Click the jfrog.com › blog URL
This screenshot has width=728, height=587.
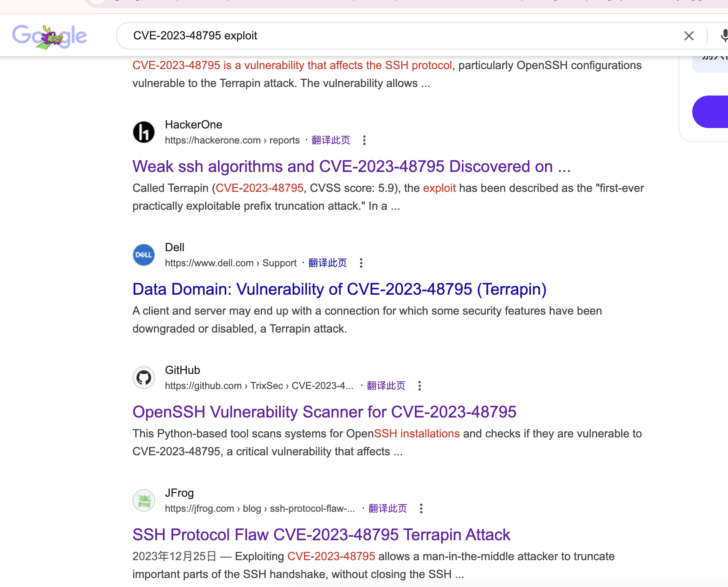(x=260, y=509)
